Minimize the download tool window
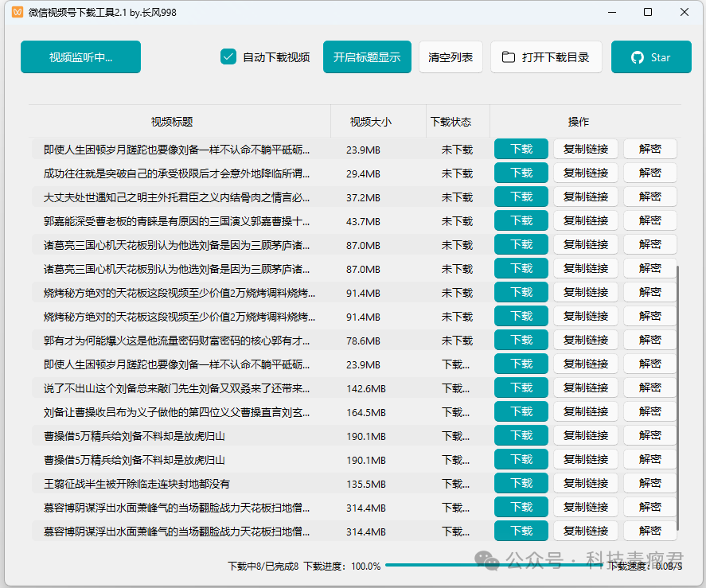The height and width of the screenshot is (588, 706). 612,12
